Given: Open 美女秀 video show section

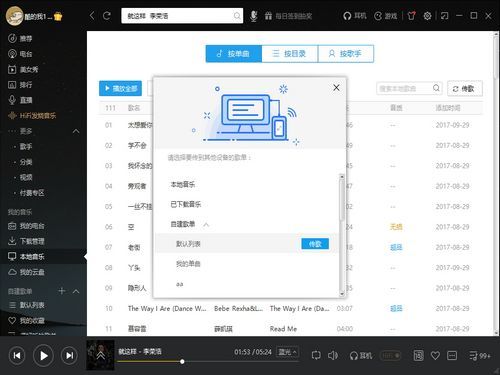Looking at the screenshot, I should click(x=23, y=69).
